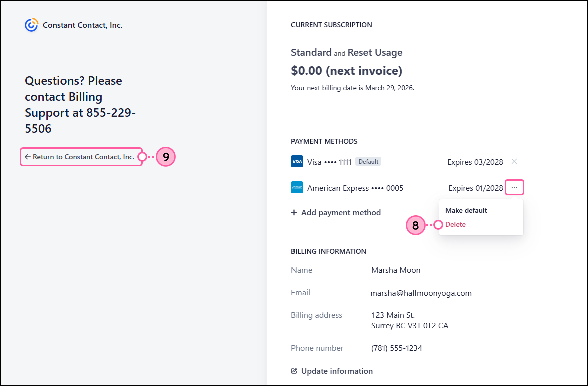Screen dimensions: 588x386
Task: Click the Constant Contact logo
Action: 31,25
